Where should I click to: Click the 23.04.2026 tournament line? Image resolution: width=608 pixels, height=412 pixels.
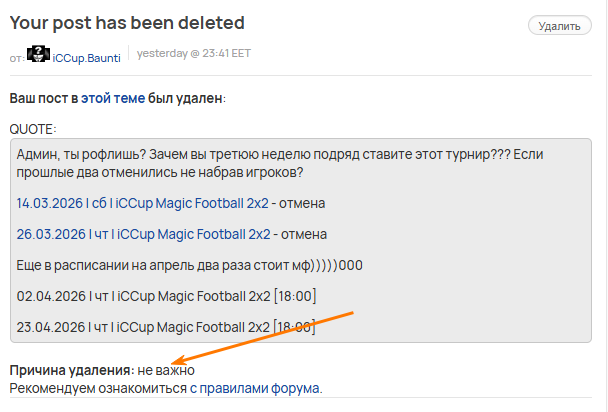click(x=166, y=326)
